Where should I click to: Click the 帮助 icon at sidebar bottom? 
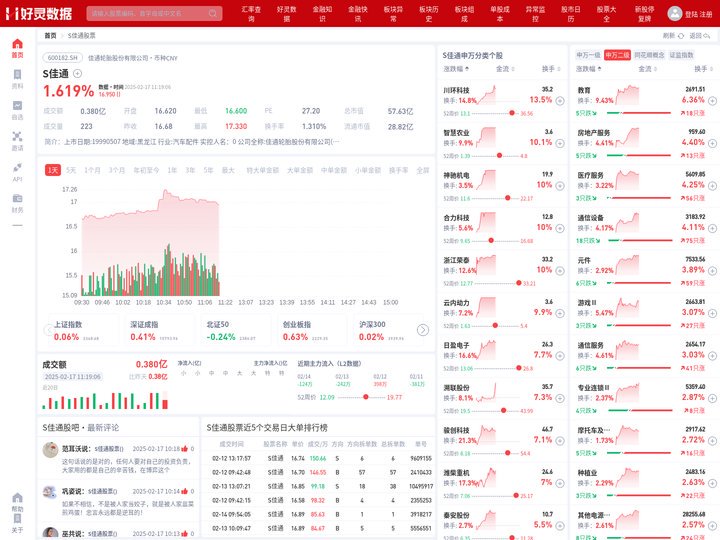[x=17, y=498]
